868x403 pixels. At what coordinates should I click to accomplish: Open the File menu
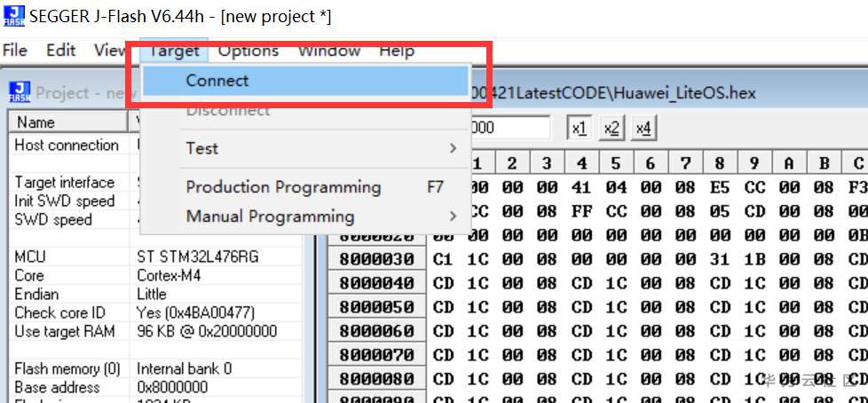[x=15, y=51]
